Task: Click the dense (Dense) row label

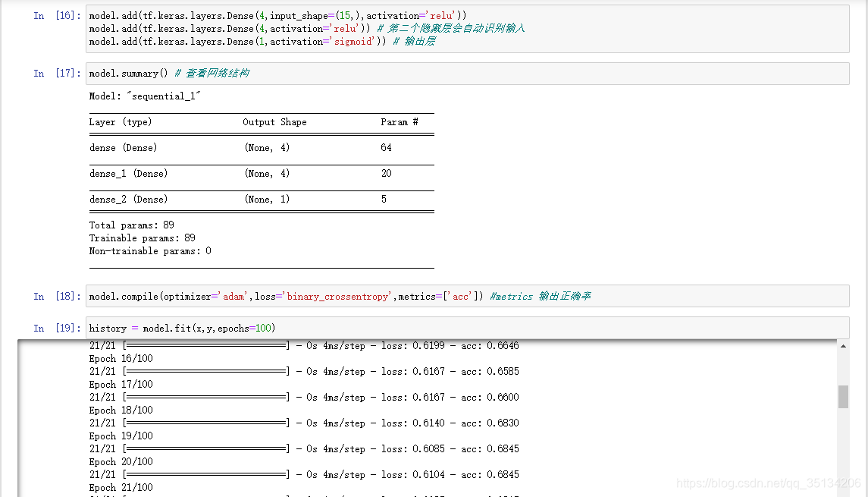Action: tap(124, 148)
